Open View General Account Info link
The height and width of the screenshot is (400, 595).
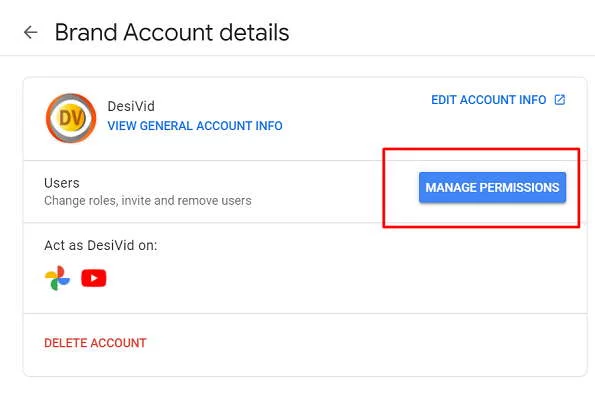pos(195,126)
